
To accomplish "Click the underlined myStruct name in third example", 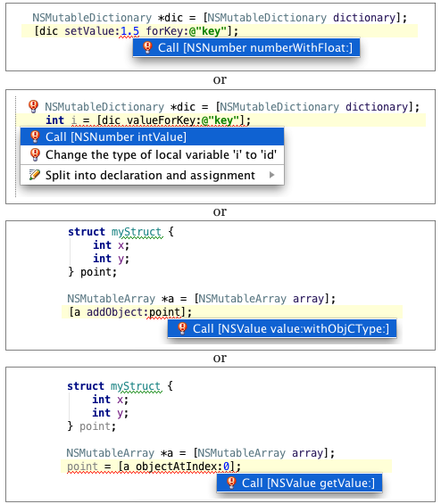I will click(x=137, y=232).
